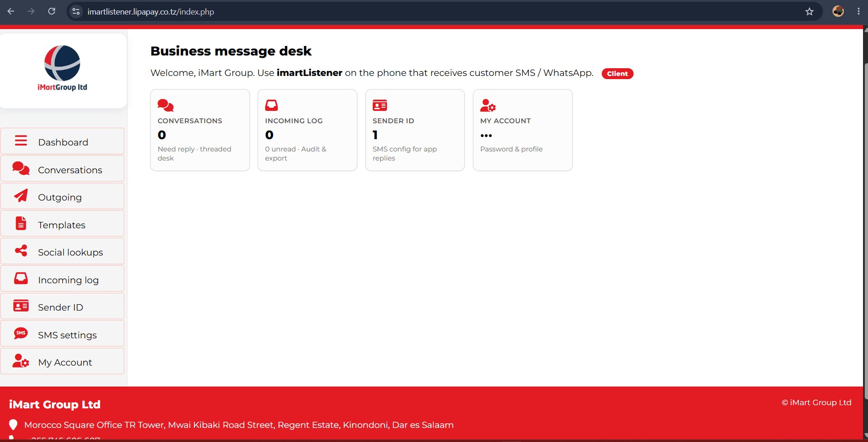Go to SMS settings menu item

click(x=62, y=333)
